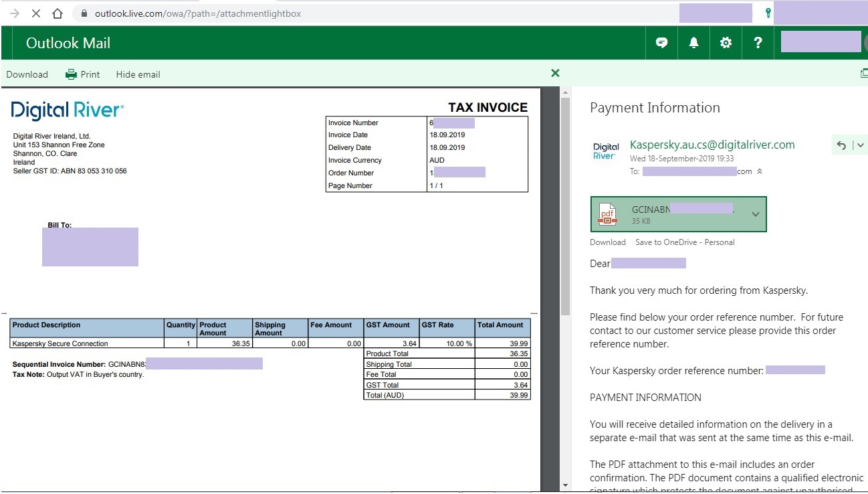Click the Payment Information email subject

coord(655,108)
